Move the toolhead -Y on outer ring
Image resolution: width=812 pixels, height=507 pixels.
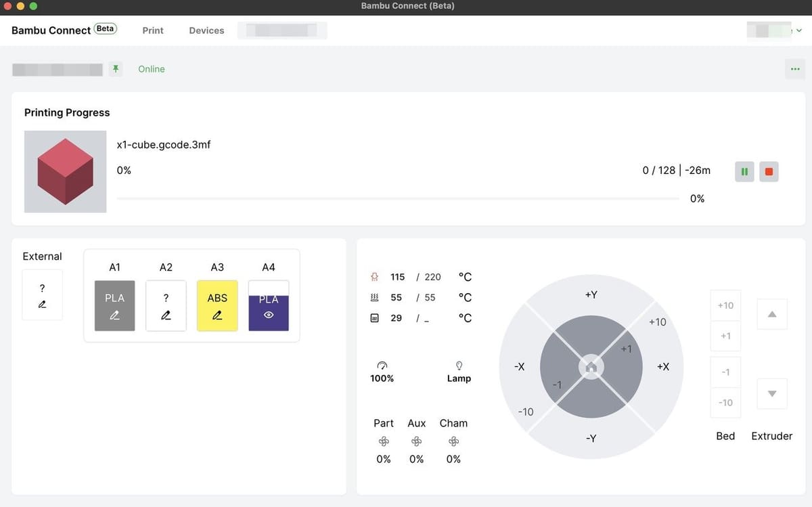[x=591, y=438]
